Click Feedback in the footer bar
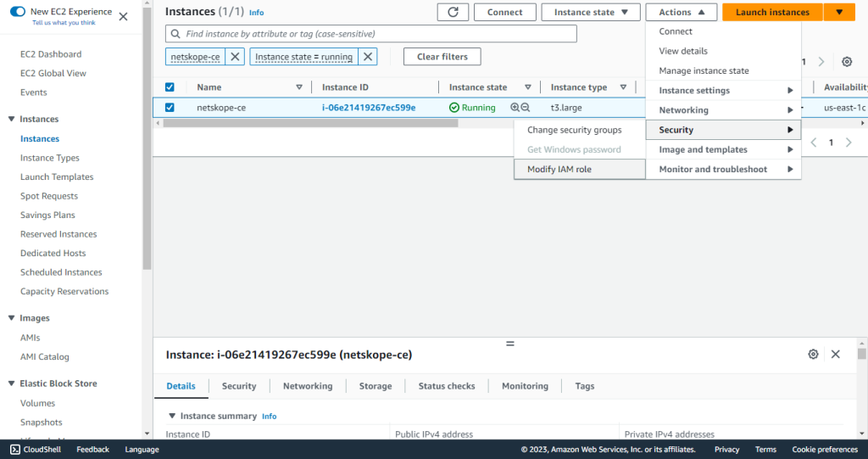The image size is (868, 459). click(93, 450)
